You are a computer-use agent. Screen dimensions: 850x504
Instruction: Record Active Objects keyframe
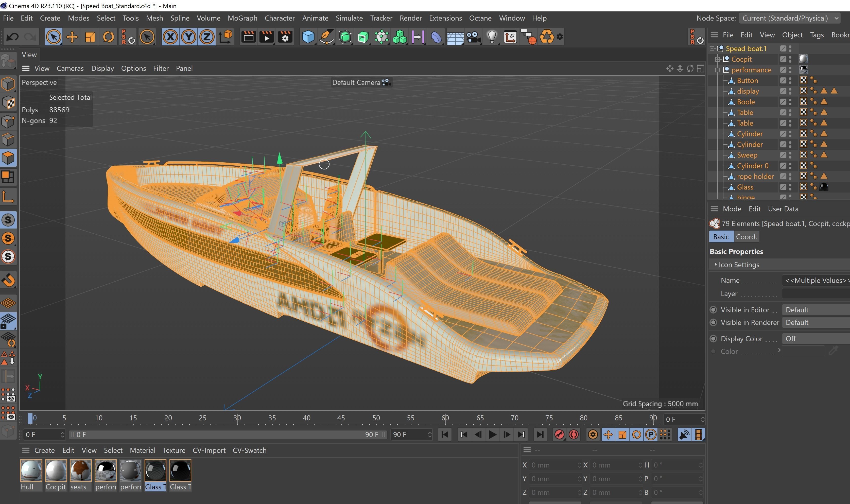pos(559,435)
